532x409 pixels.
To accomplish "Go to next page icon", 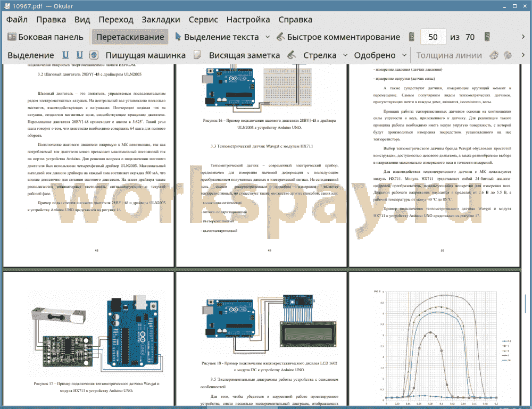I will [487, 37].
